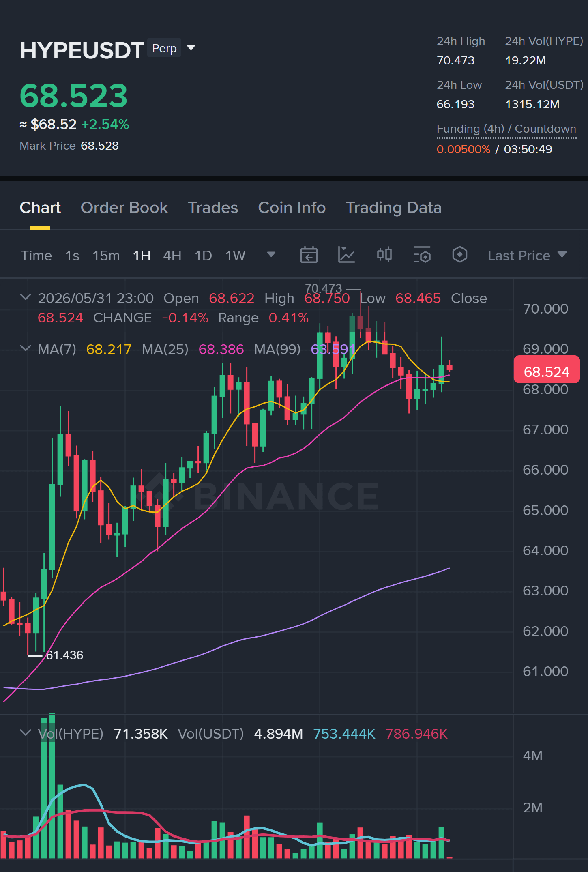Viewport: 588px width, 872px height.
Task: Select the 1s interval
Action: click(x=72, y=256)
